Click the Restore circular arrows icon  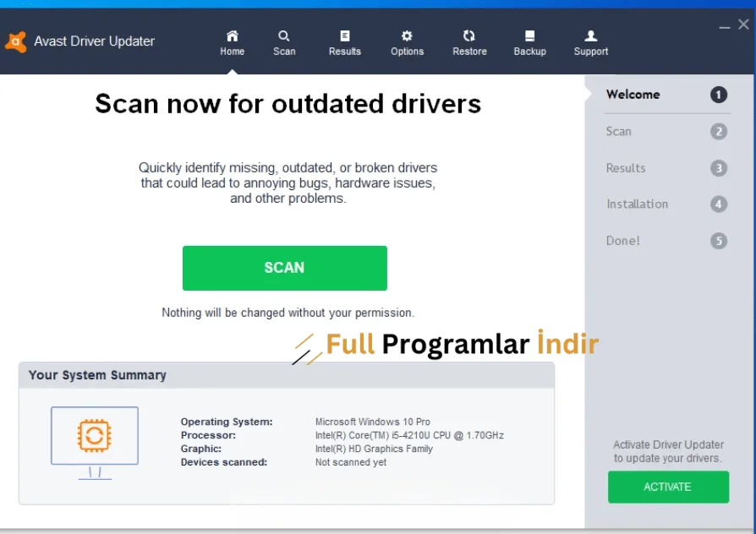[469, 35]
